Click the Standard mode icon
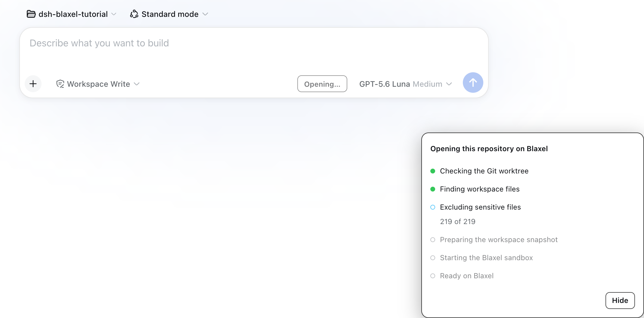Image resolution: width=644 pixels, height=318 pixels. 134,14
